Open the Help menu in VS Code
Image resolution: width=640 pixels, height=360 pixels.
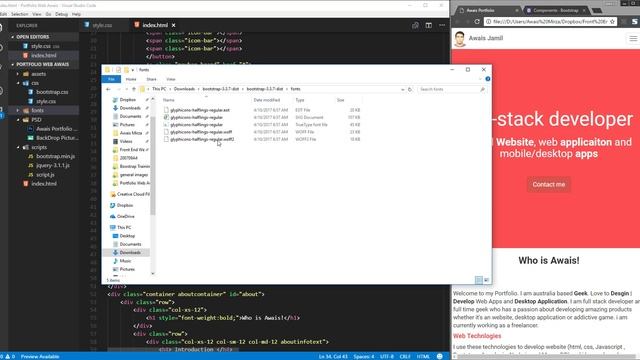(x=76, y=14)
